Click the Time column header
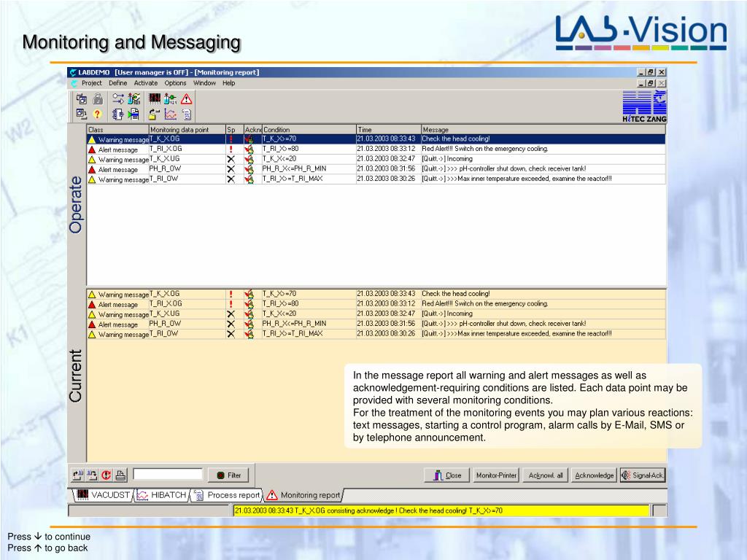The image size is (747, 560). 389,130
